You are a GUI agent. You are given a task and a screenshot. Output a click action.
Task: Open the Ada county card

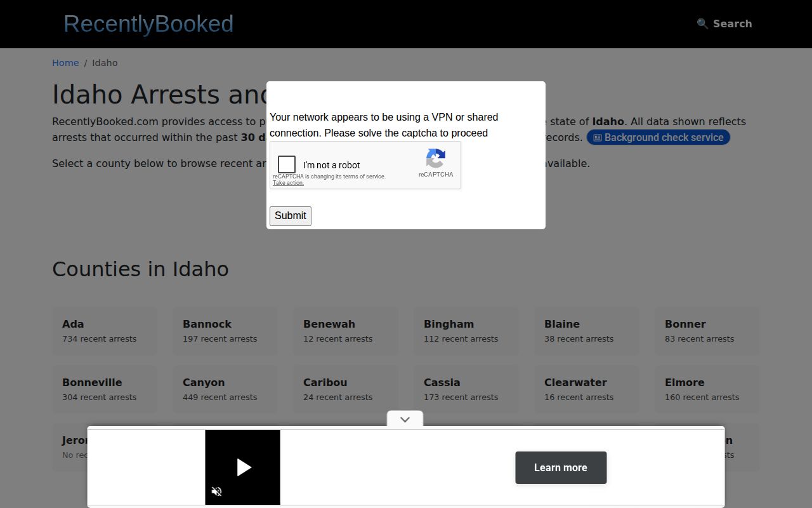(105, 331)
